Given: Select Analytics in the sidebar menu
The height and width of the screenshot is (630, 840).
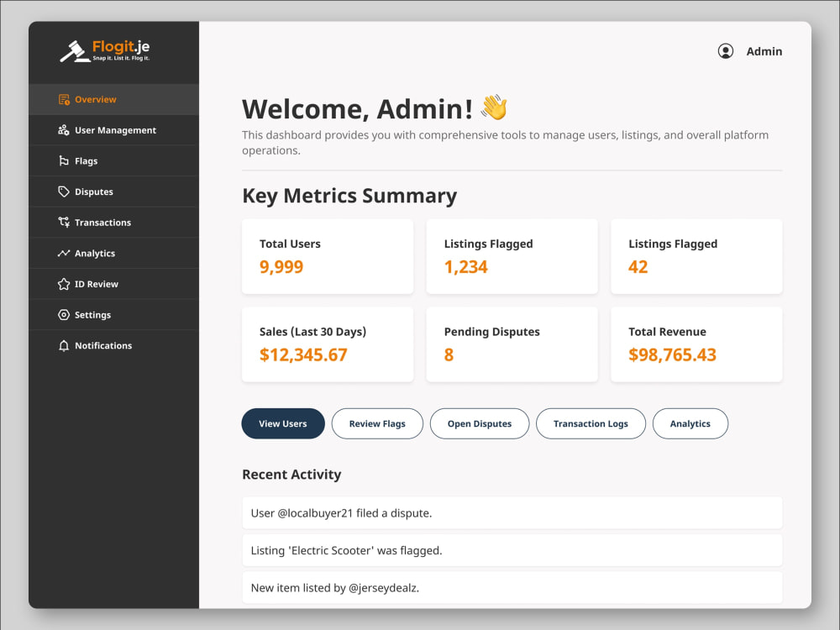Looking at the screenshot, I should coord(113,254).
